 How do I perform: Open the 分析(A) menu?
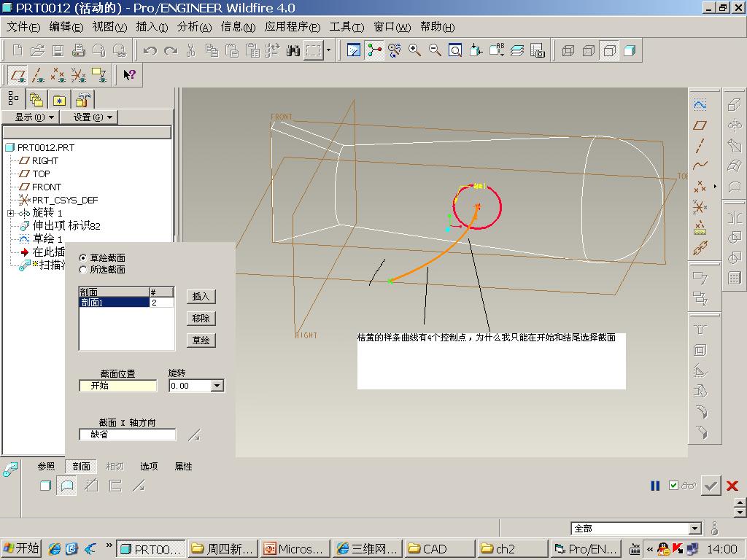click(194, 27)
